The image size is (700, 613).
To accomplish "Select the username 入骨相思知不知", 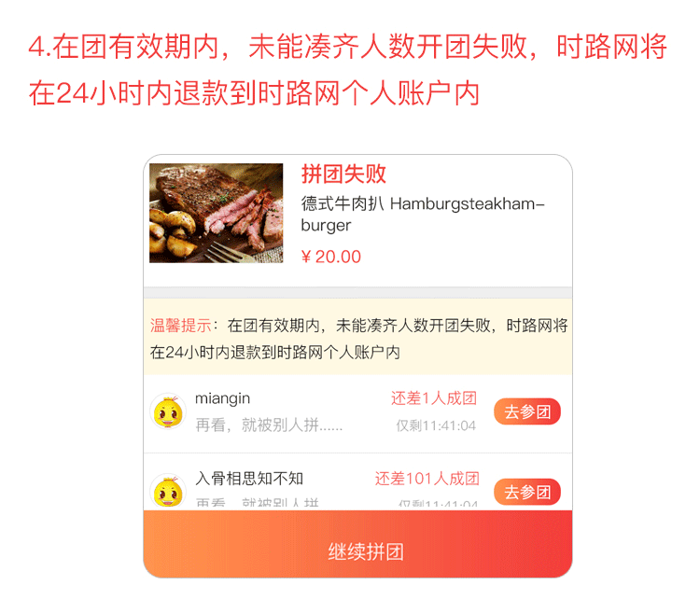I will 249,479.
